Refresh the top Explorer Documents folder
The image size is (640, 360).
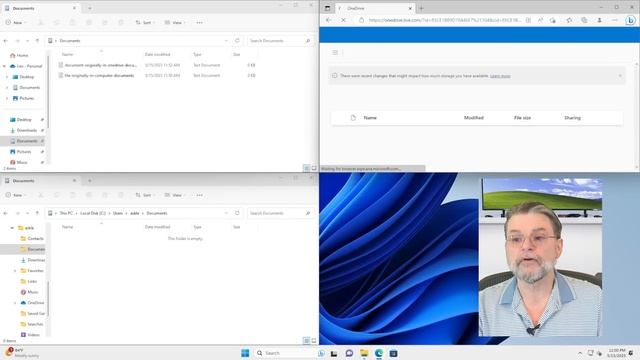click(237, 41)
